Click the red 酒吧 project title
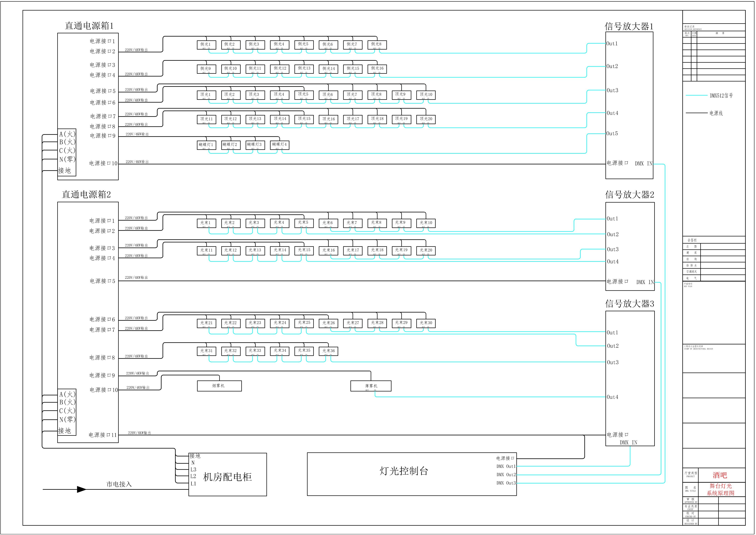Screen dimensions: 756x535 point(720,475)
